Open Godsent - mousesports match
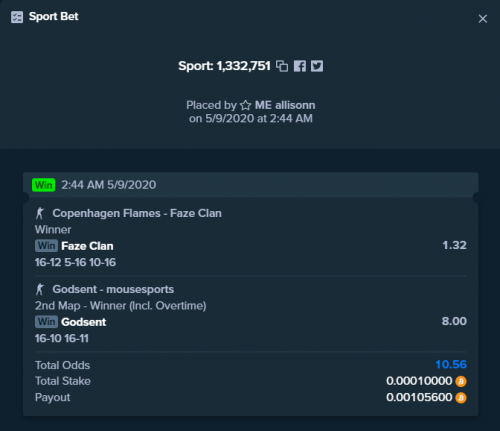The width and height of the screenshot is (500, 431). point(113,289)
